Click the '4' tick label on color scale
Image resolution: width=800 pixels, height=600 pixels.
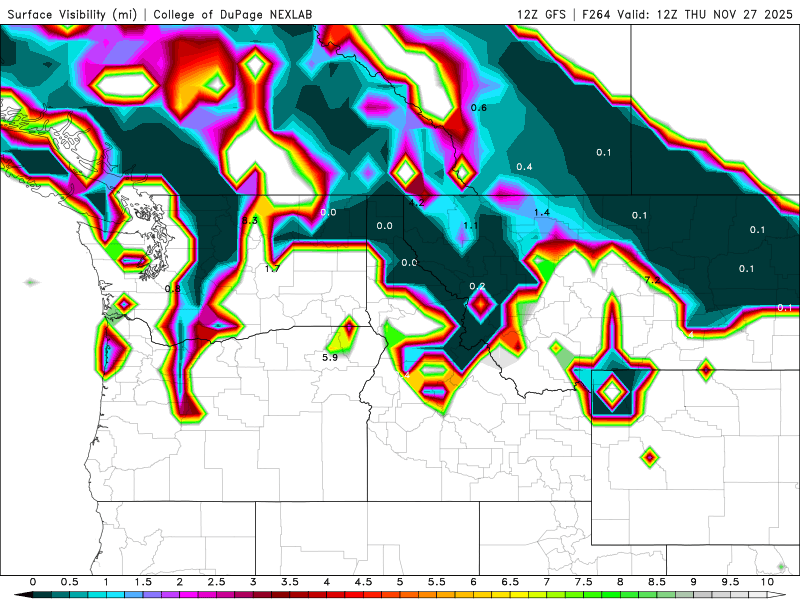click(x=327, y=582)
